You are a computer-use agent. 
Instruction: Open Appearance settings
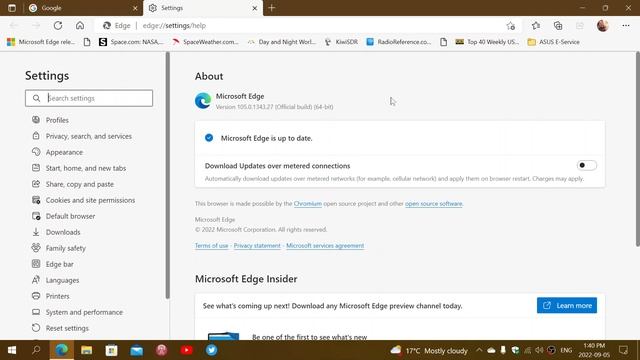pyautogui.click(x=57, y=152)
